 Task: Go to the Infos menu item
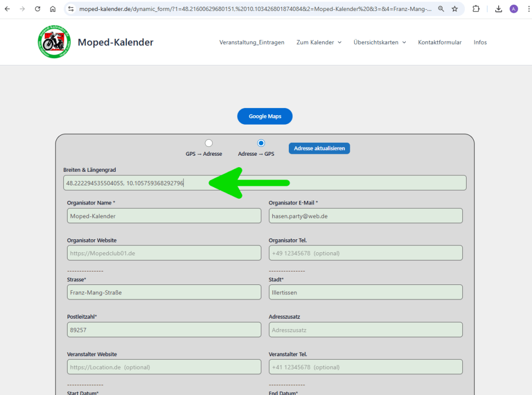click(480, 43)
